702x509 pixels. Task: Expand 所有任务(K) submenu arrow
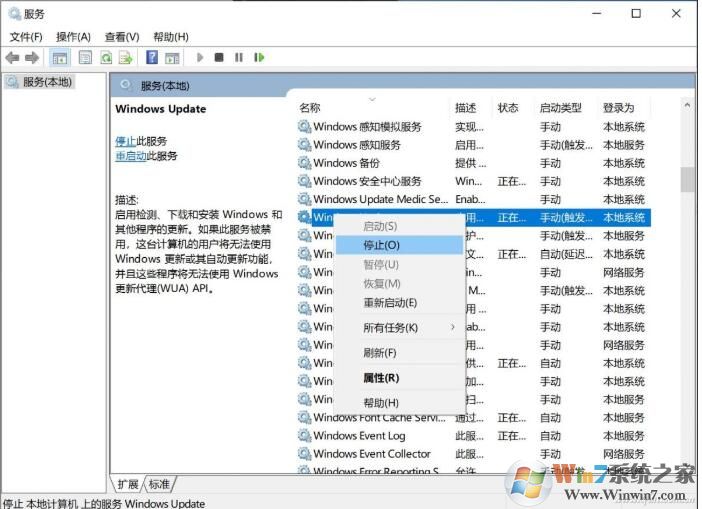(453, 327)
